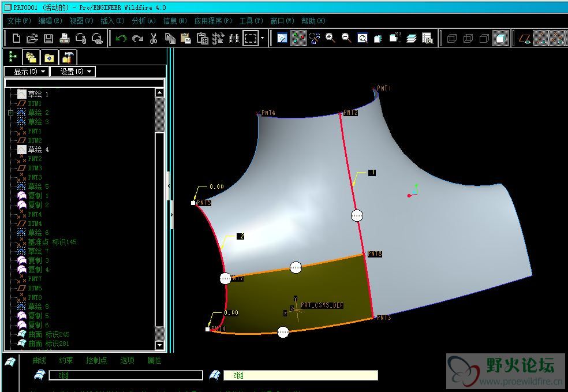
Task: Select 基准点 标识145 in model tree
Action: pyautogui.click(x=47, y=242)
